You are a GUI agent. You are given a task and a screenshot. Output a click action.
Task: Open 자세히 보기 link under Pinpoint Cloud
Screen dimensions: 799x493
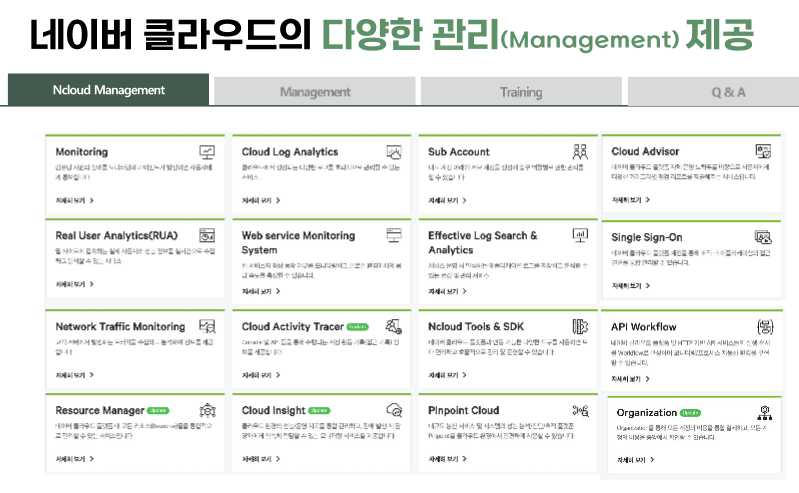point(447,459)
